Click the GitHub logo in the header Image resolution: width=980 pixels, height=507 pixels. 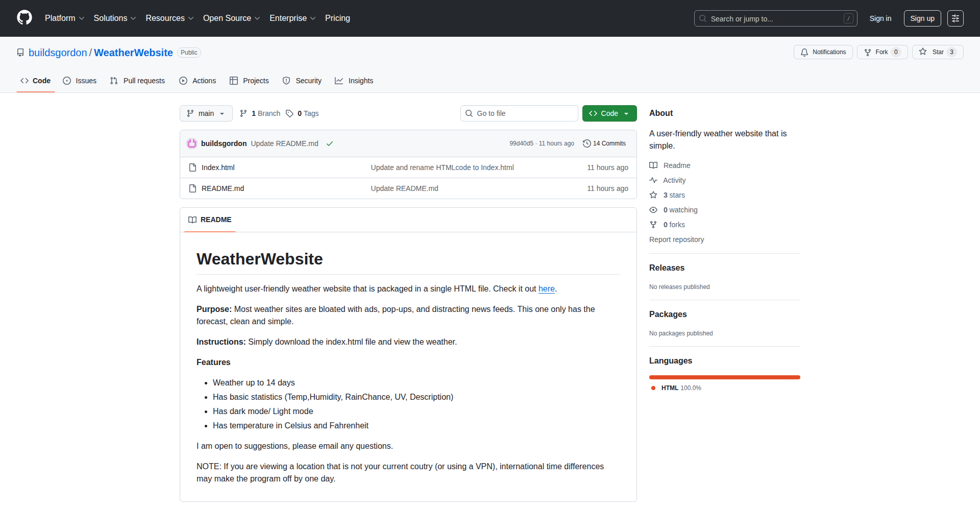coord(24,18)
